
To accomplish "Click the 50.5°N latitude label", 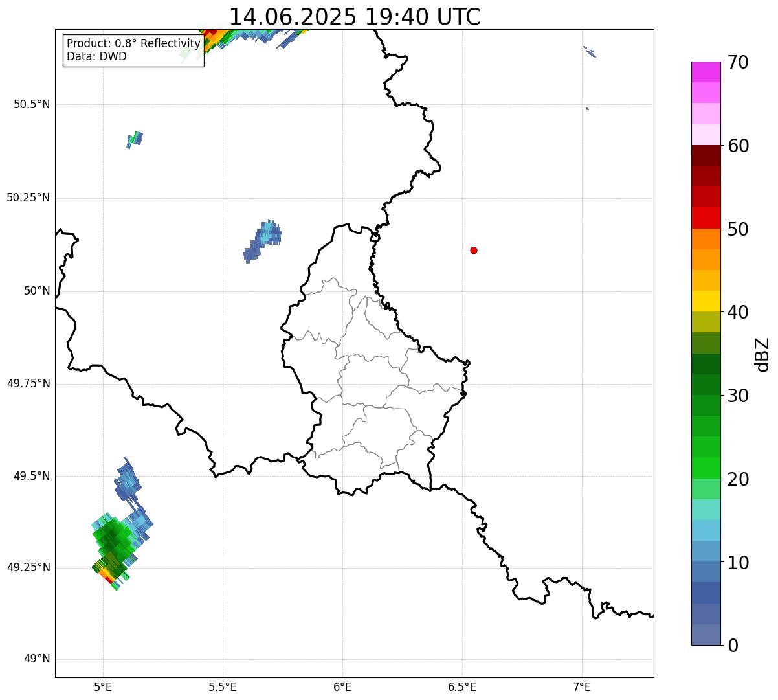I will pos(32,104).
